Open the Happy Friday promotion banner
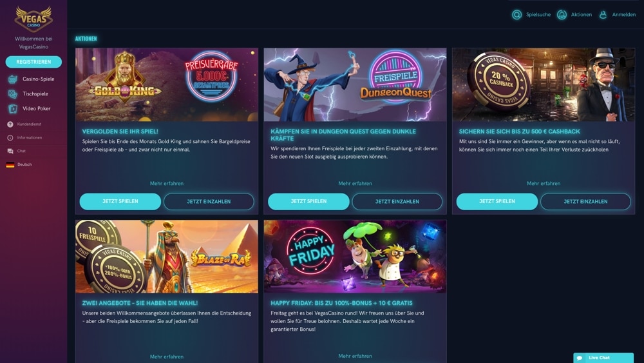Image resolution: width=644 pixels, height=363 pixels. [355, 257]
